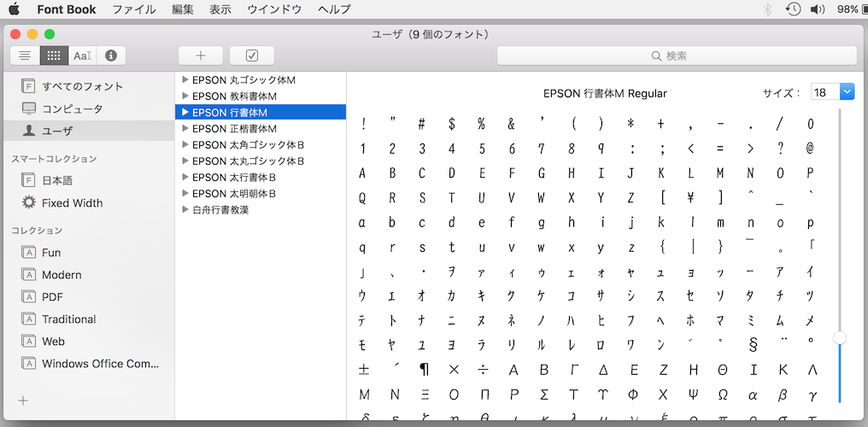Open the 編集 menu
868x427 pixels.
pos(183,9)
